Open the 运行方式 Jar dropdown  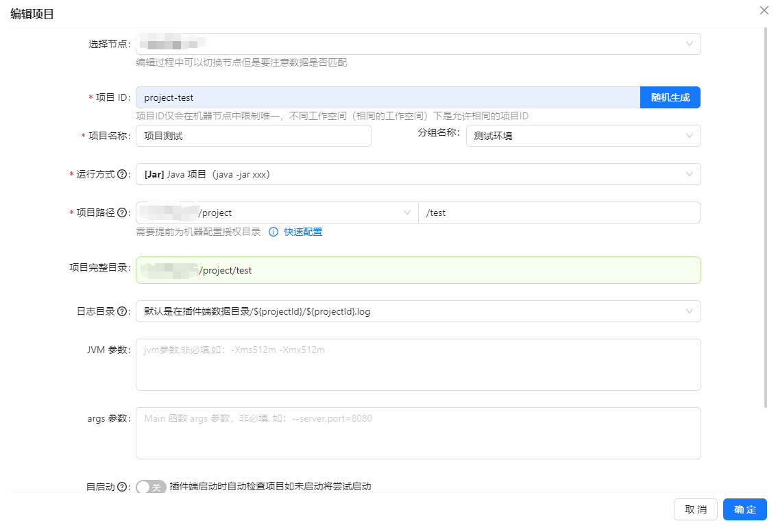click(x=418, y=174)
